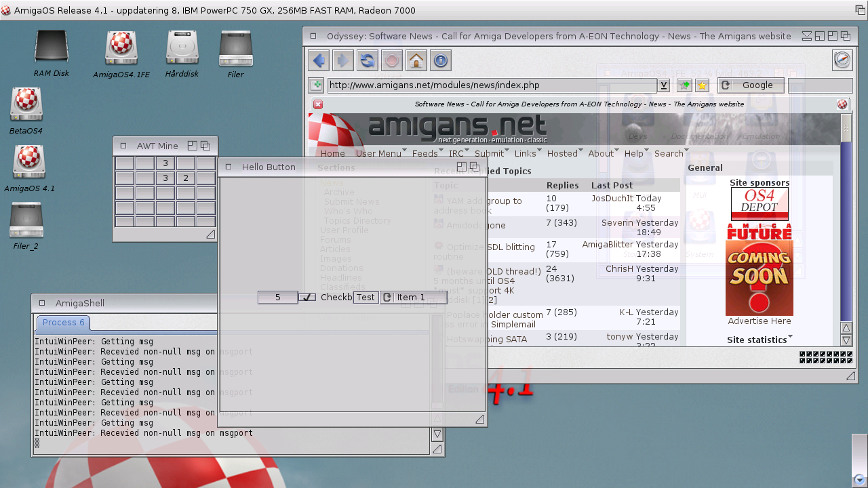Add bookmark with star-plus icon
Image resolution: width=868 pixels, height=488 pixels.
[x=684, y=85]
